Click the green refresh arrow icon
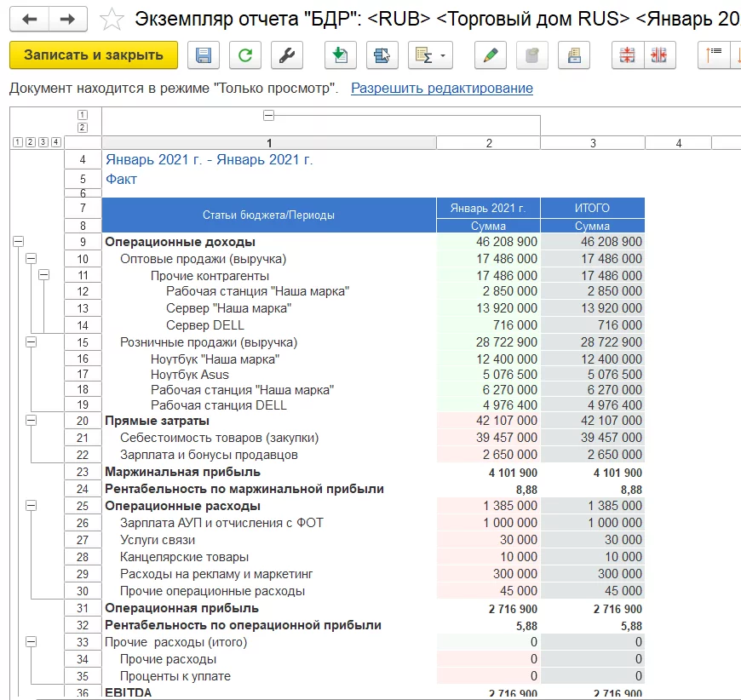741x700 pixels. pos(245,55)
